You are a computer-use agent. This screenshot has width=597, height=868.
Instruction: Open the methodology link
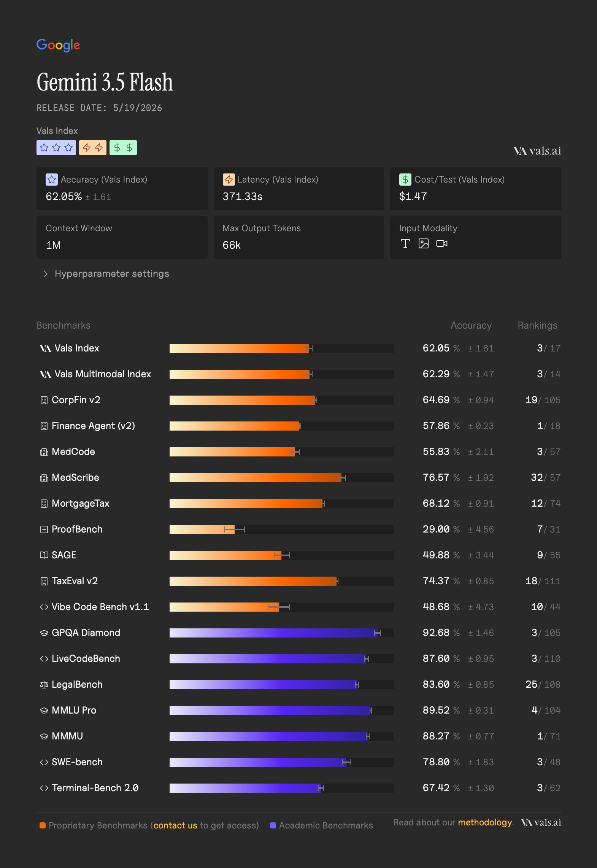tap(485, 822)
